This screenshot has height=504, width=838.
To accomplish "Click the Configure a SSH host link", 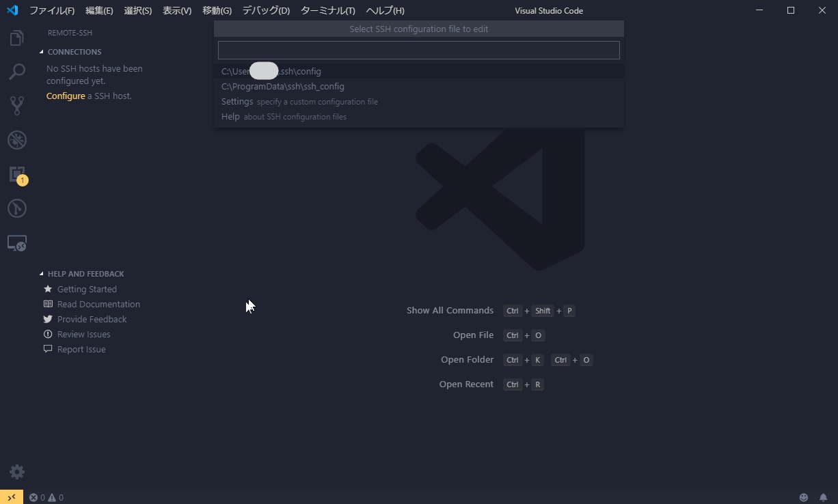I will click(x=65, y=96).
